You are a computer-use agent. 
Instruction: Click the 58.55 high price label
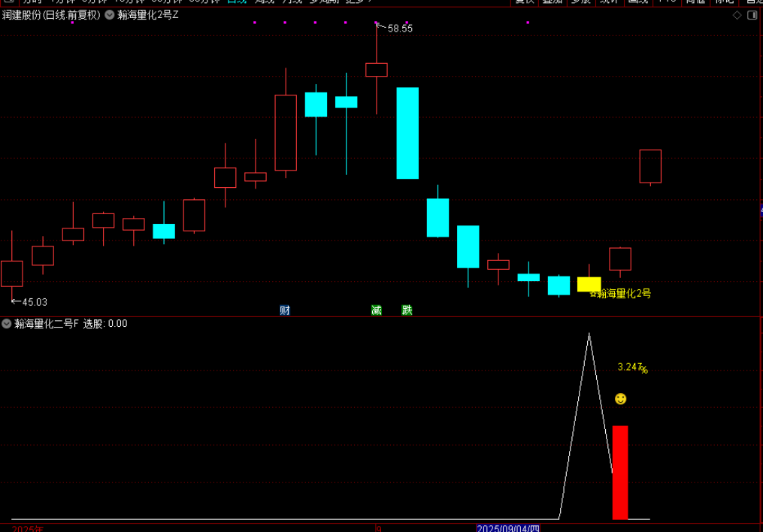400,29
